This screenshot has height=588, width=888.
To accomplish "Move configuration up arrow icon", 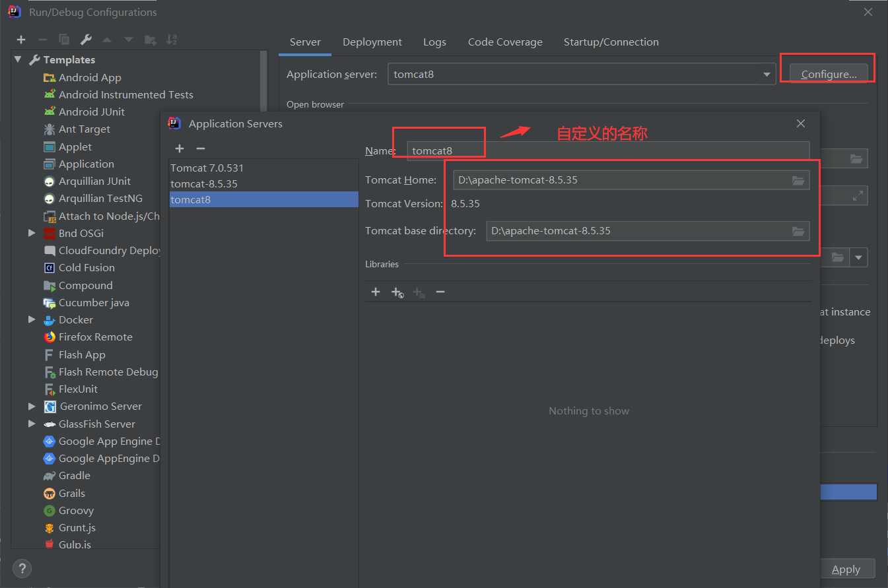I will pos(107,40).
